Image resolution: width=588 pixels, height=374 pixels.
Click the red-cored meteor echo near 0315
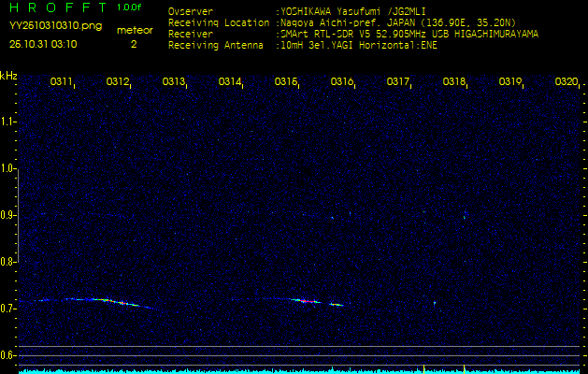(x=306, y=301)
